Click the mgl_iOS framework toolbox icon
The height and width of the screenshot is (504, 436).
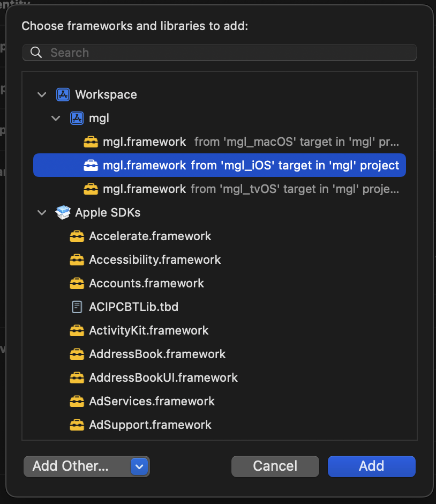pyautogui.click(x=91, y=165)
